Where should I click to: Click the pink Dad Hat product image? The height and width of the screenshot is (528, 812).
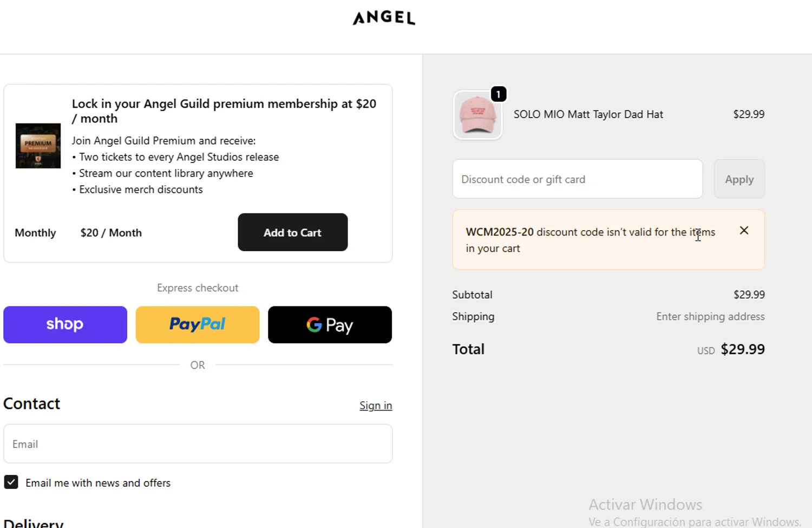(477, 115)
